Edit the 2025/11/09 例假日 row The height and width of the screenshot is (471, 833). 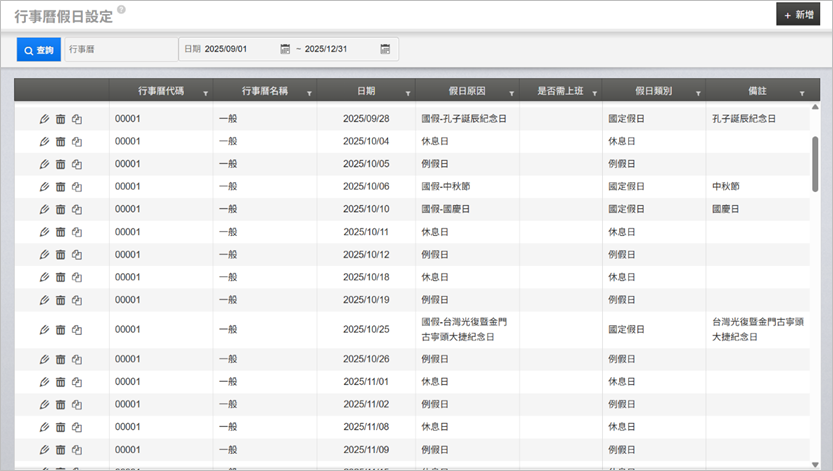click(x=44, y=450)
